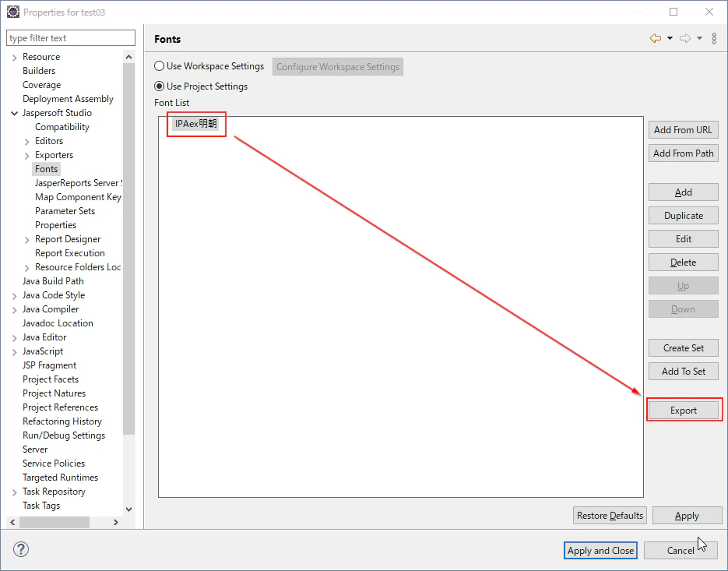Expand the Resource tree node
The height and width of the screenshot is (571, 728).
pyautogui.click(x=14, y=57)
